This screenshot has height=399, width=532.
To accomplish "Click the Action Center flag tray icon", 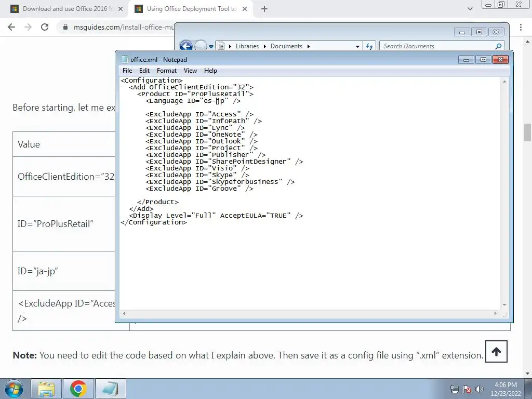I will tap(467, 389).
